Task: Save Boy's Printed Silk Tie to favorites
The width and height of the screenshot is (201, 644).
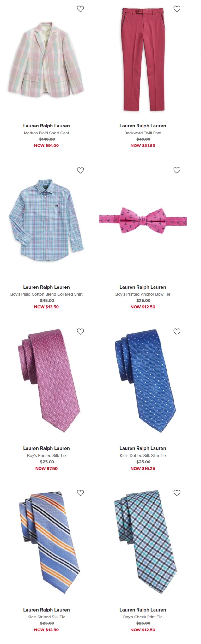Action: 81,332
